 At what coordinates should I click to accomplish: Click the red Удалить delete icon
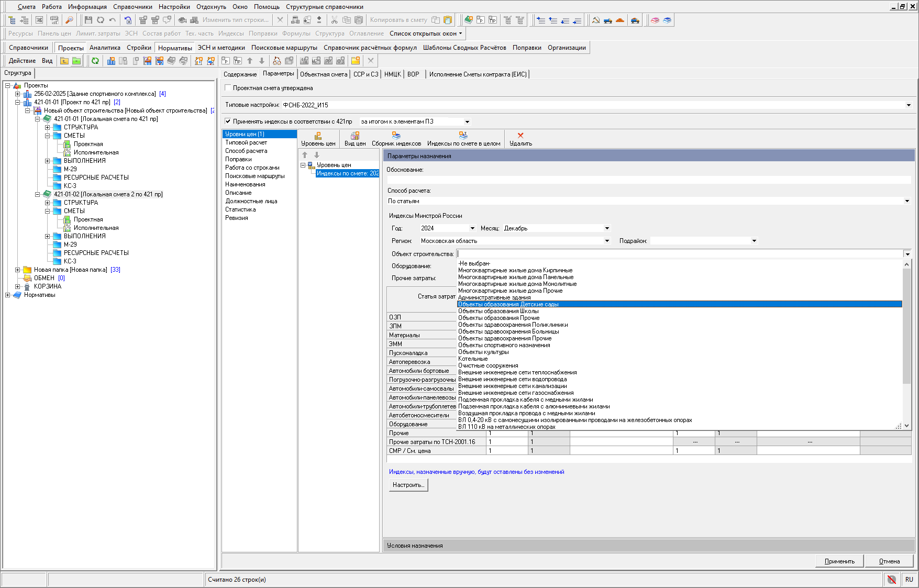click(x=520, y=139)
